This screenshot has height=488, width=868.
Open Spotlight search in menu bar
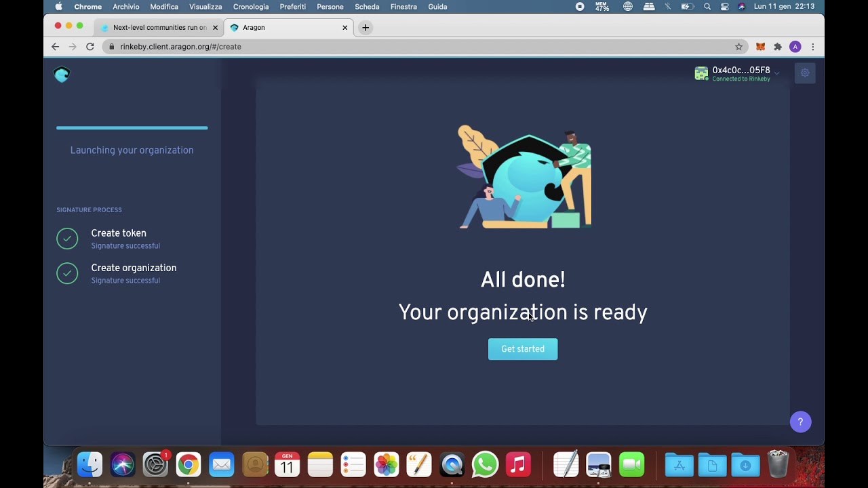click(x=707, y=7)
